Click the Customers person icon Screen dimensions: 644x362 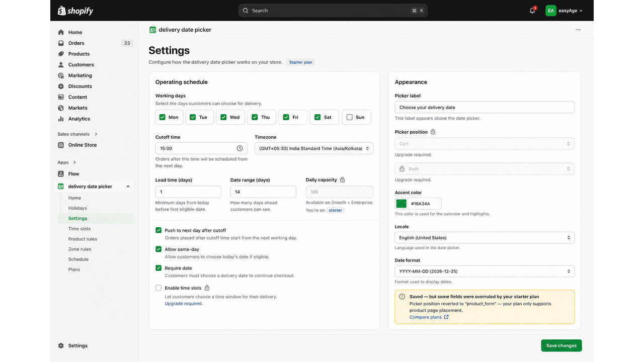(x=61, y=65)
